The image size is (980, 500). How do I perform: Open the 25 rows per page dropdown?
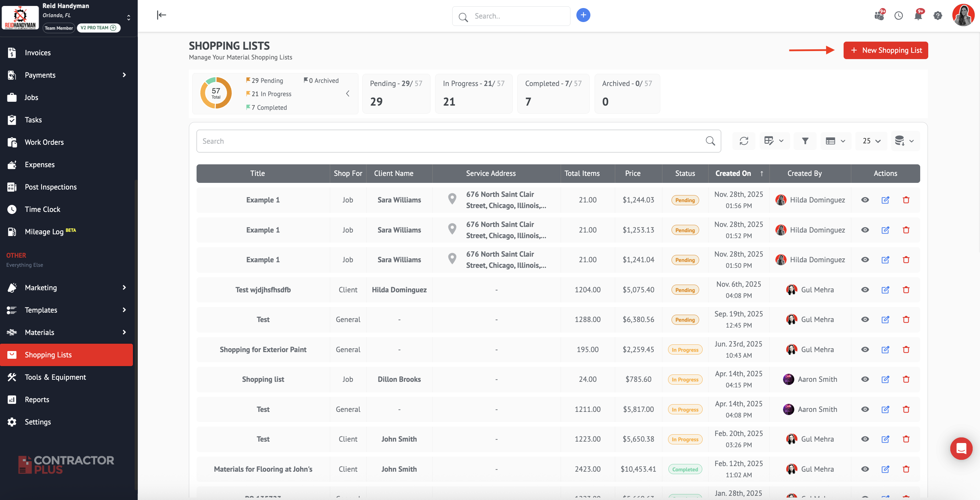point(871,141)
